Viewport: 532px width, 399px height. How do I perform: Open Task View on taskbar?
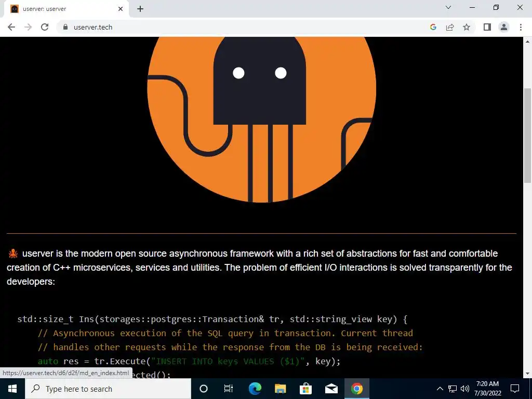(x=229, y=389)
